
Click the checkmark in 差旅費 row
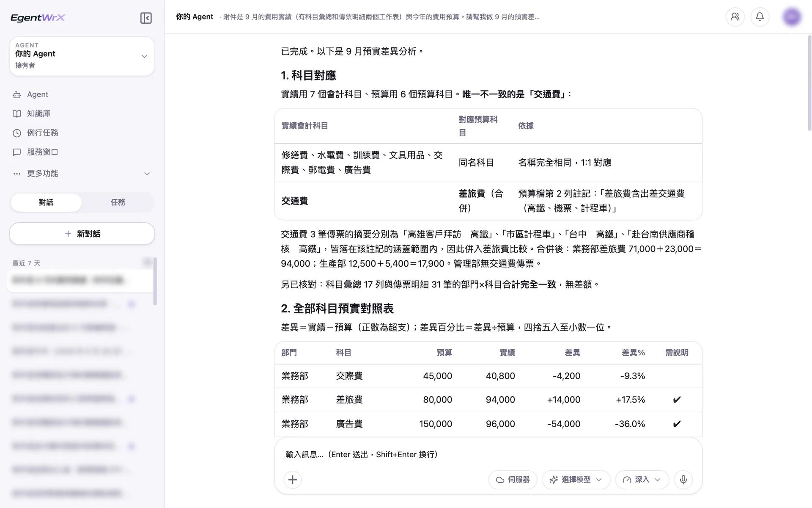click(677, 400)
